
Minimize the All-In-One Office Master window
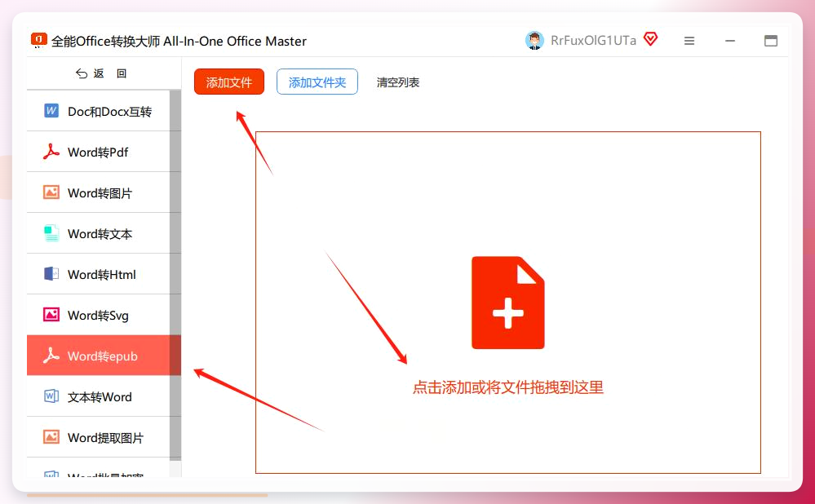(x=730, y=41)
